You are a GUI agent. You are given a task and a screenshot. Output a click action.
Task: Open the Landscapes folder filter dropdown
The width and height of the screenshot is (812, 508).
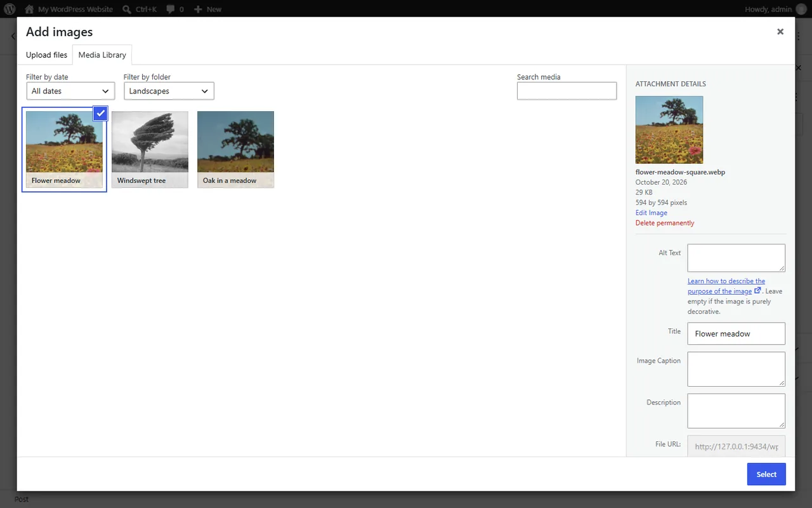169,91
